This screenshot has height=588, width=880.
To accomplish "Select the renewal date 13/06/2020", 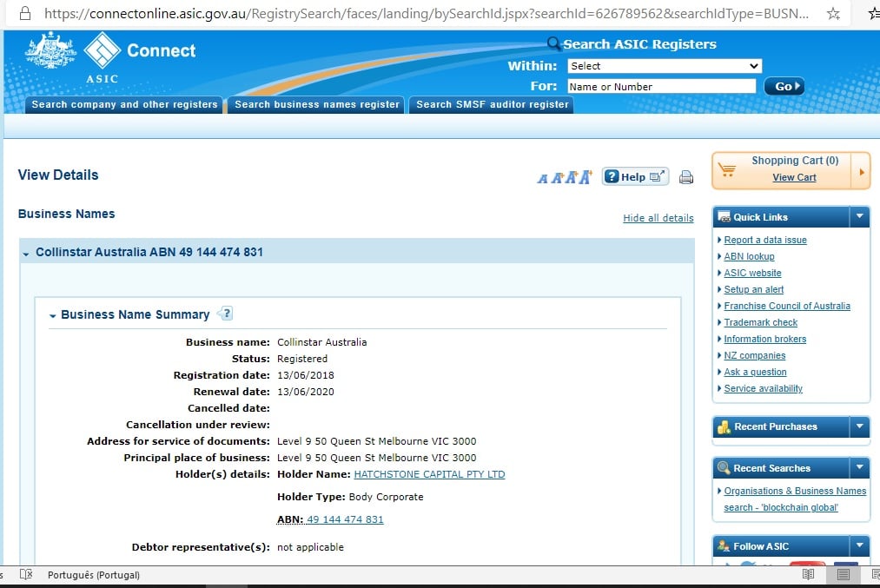I will click(305, 392).
